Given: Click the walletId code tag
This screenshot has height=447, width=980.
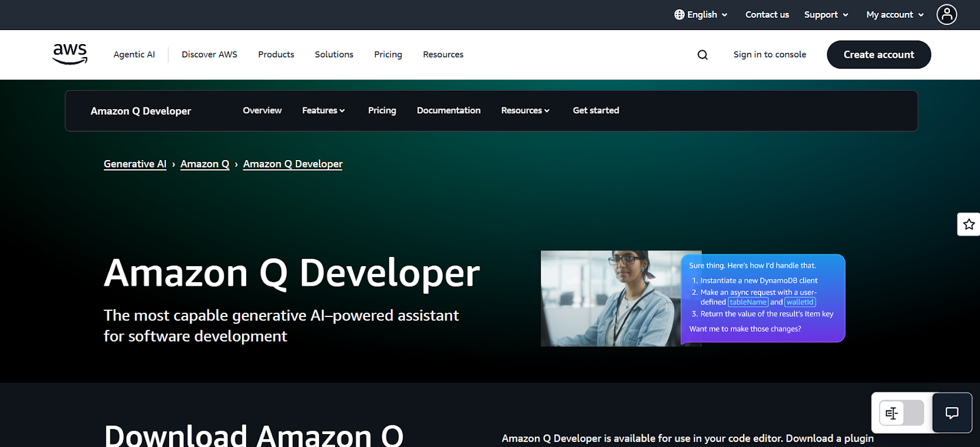Looking at the screenshot, I should click(x=800, y=302).
